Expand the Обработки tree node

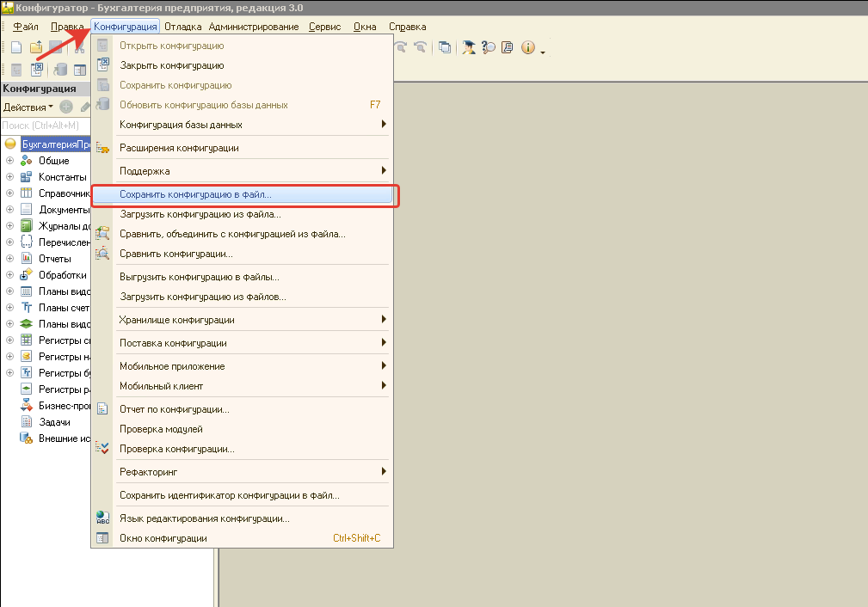tap(9, 274)
